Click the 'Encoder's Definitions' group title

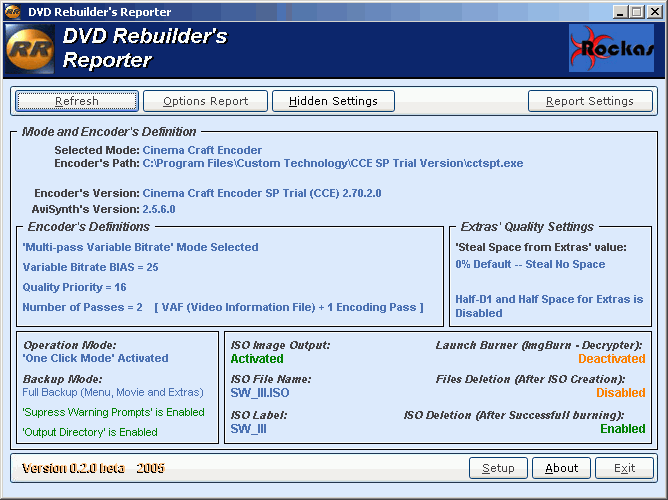point(89,227)
